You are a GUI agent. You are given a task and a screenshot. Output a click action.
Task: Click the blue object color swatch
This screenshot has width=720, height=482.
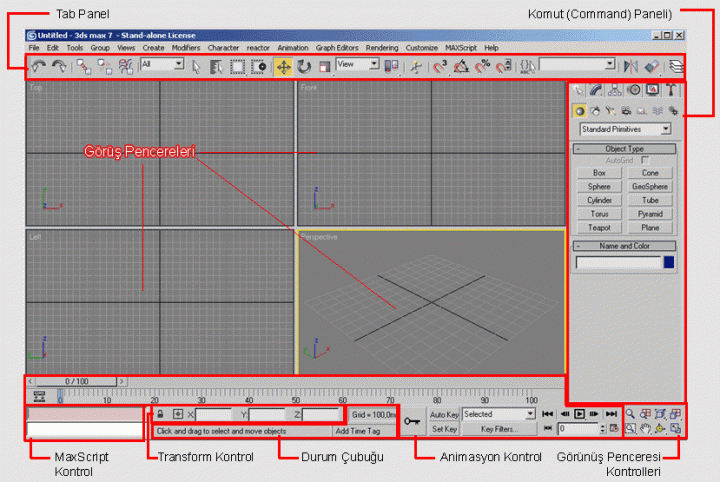coord(669,262)
